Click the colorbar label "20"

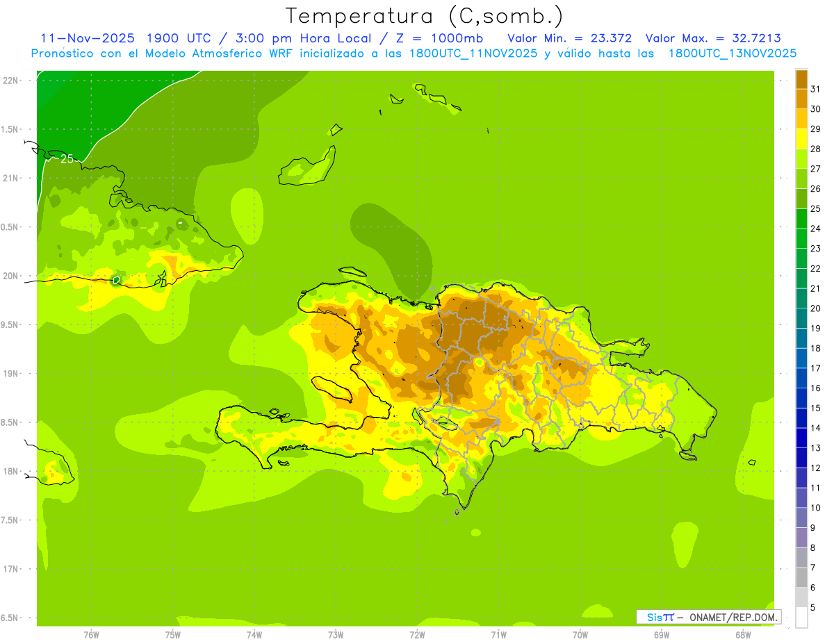[x=816, y=308]
